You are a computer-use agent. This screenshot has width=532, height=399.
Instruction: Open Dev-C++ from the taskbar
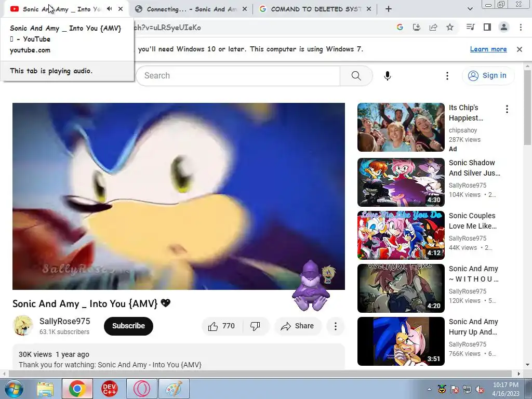pos(109,389)
